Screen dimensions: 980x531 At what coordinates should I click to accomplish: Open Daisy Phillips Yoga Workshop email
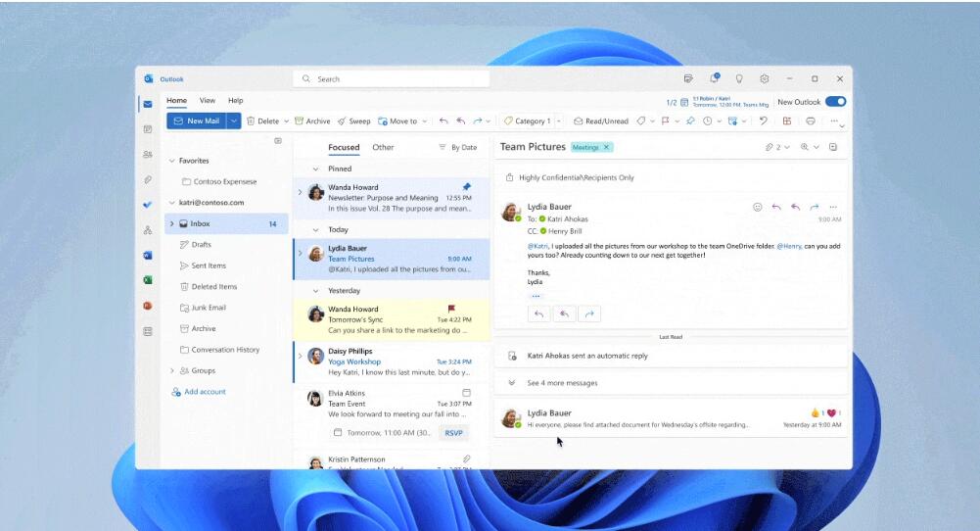point(392,362)
